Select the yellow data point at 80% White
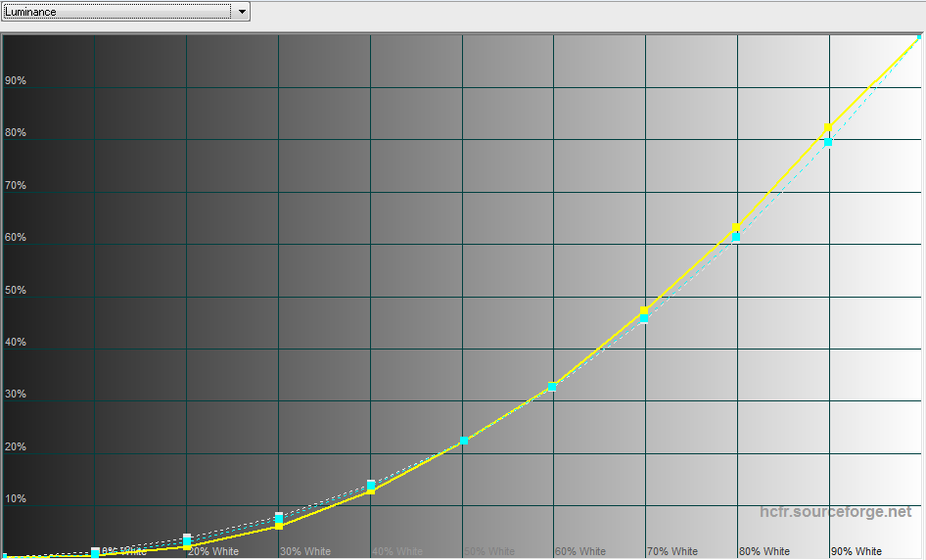Screen dimensions: 926x560 736,227
